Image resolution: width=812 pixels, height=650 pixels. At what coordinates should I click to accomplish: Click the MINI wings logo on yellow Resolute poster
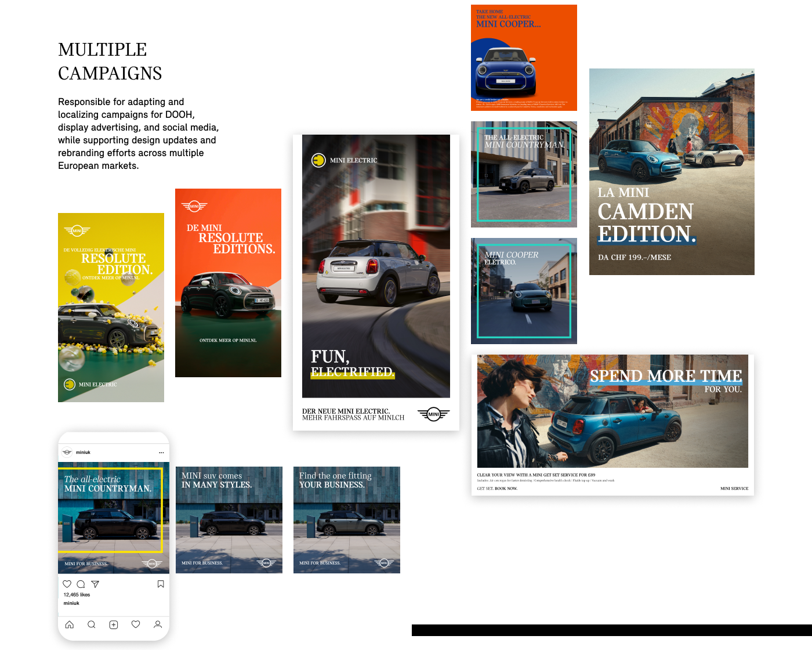(x=77, y=230)
